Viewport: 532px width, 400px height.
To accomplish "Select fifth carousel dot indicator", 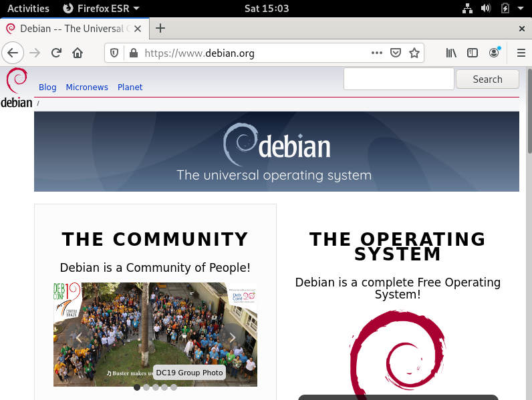I will (174, 387).
